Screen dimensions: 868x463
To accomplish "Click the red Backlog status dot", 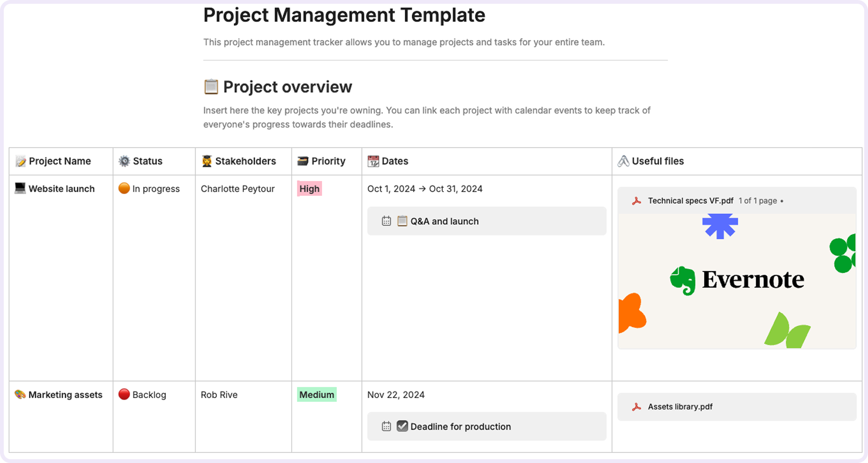I will coord(124,394).
